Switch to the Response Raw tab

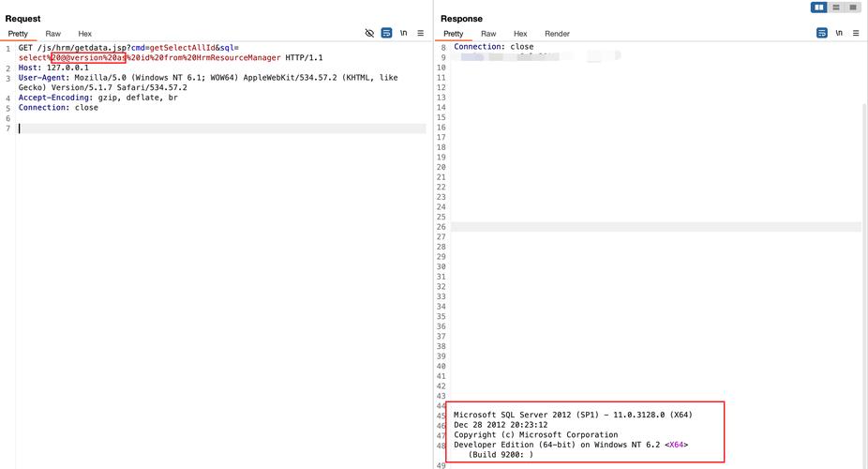(488, 34)
